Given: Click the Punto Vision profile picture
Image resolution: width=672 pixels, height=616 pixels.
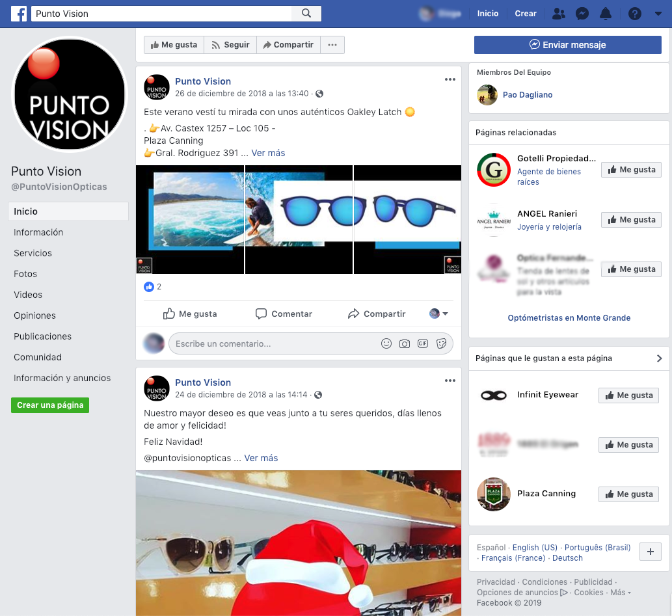Looking at the screenshot, I should 70,94.
